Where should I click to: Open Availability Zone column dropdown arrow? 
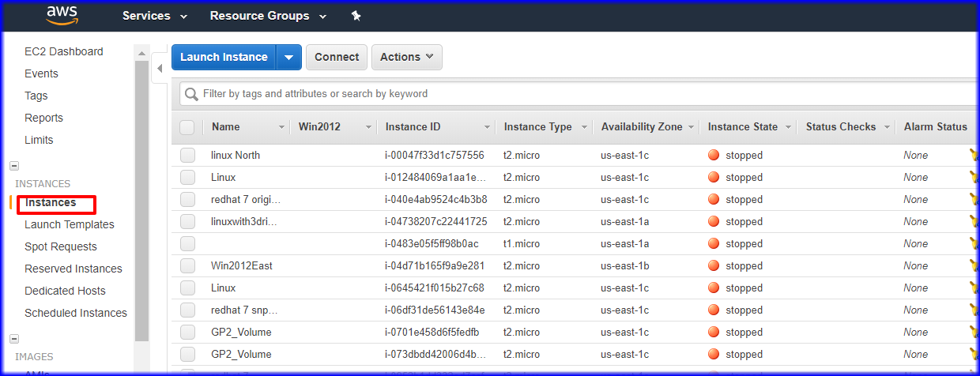691,127
